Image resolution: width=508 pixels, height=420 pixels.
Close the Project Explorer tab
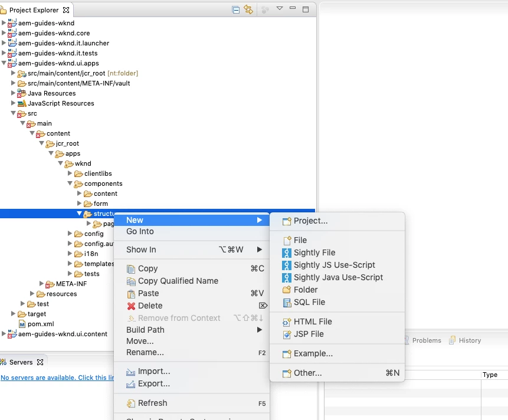[x=66, y=10]
